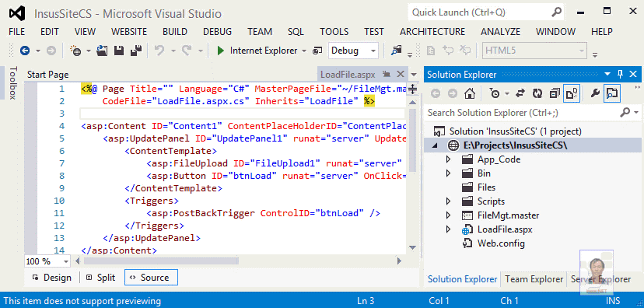The image size is (644, 308).
Task: Switch to Split view
Action: 101,278
